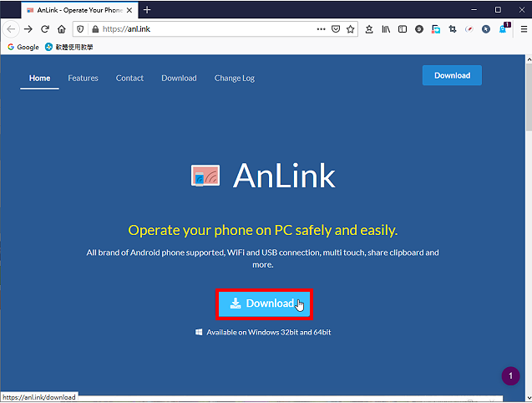
Task: Show site security padlock info
Action: [95, 29]
